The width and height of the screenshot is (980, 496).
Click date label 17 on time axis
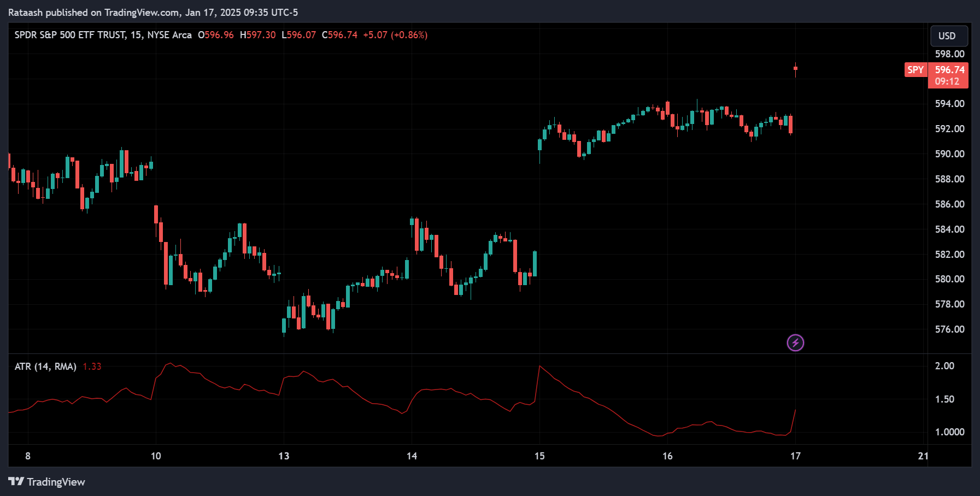click(795, 456)
